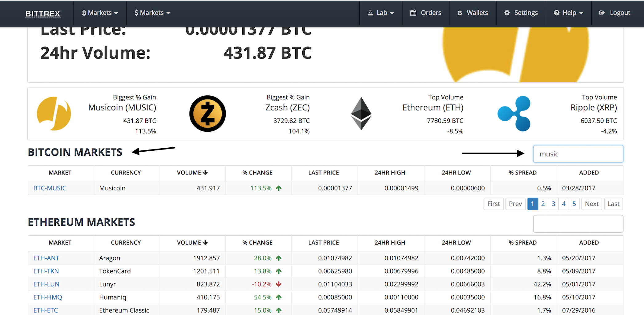Click the -10.2% change value for Lunyr
The height and width of the screenshot is (315, 644).
[x=262, y=284]
